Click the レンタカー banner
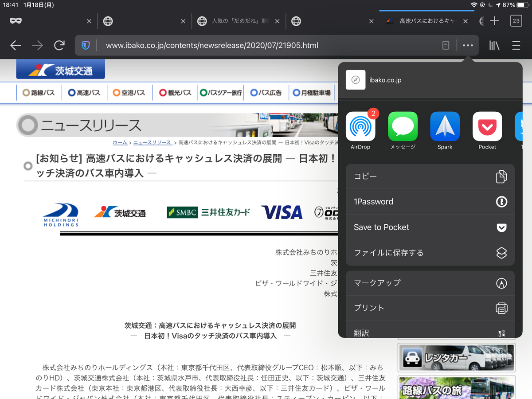Viewport: 532px width, 399px height. pos(457,357)
